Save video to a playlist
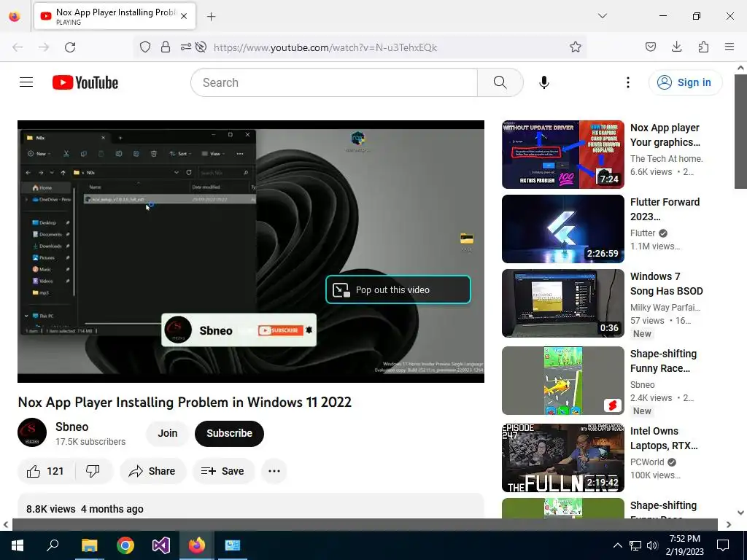Screen dimensions: 747x560 point(222,471)
